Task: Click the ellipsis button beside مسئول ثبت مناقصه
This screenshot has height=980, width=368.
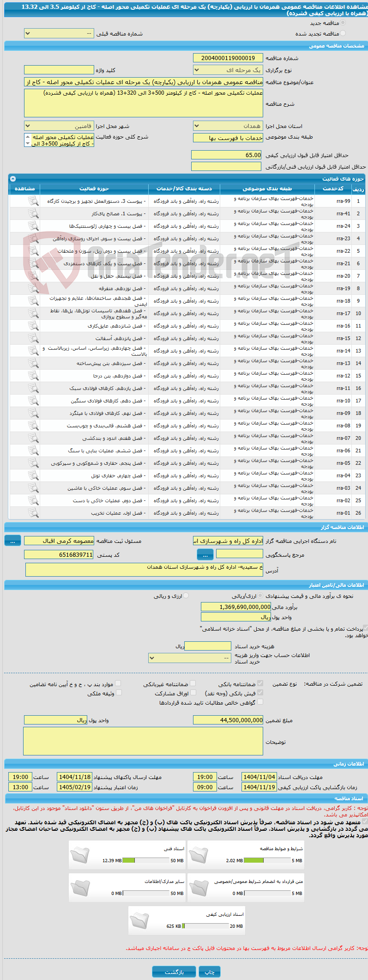Action: pyautogui.click(x=12, y=541)
